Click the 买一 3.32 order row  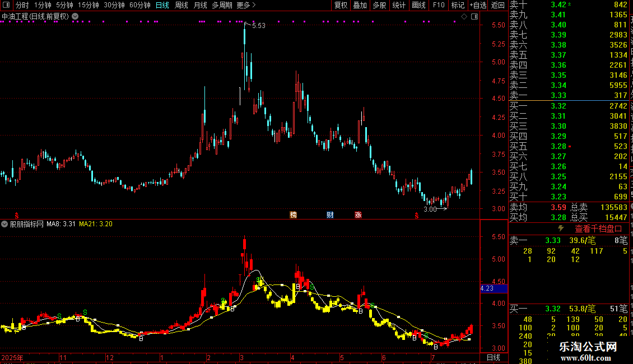(x=569, y=106)
